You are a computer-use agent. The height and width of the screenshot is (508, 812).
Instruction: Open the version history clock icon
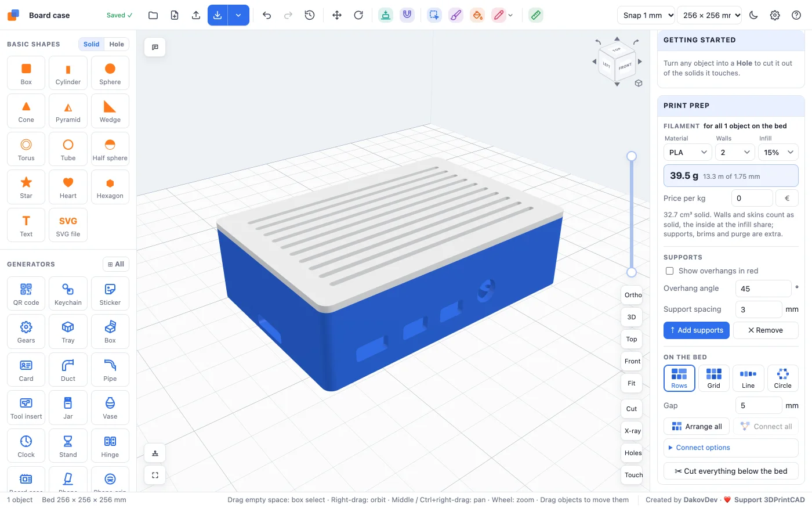(x=310, y=15)
